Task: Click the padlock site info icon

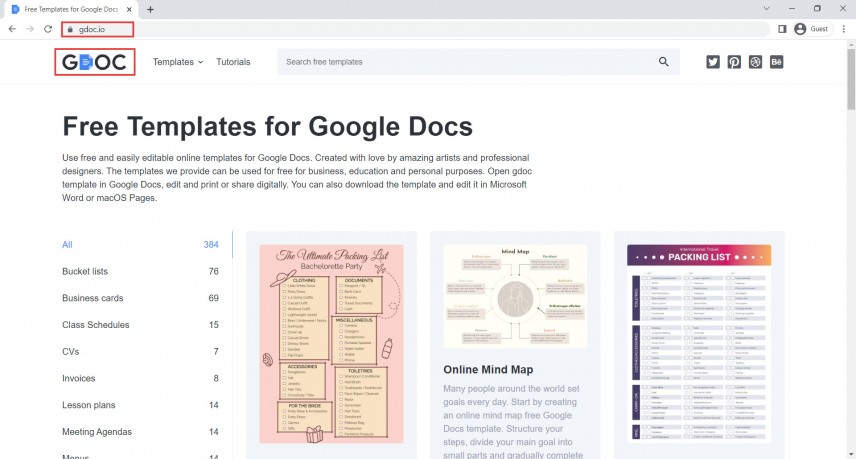Action: click(x=70, y=29)
